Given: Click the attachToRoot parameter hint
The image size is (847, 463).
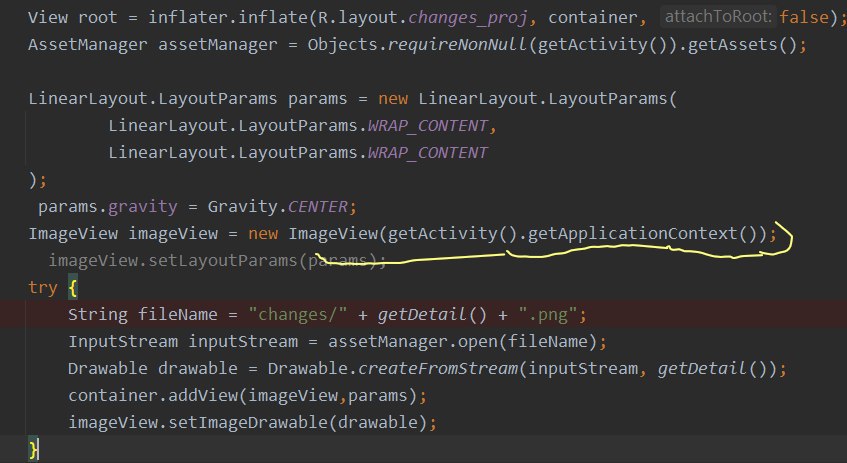Looking at the screenshot, I should pyautogui.click(x=717, y=17).
